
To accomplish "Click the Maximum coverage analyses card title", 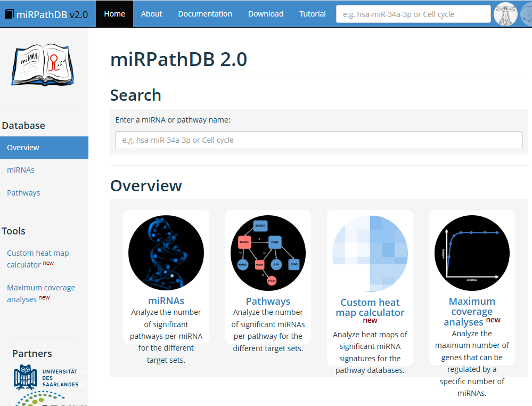I will coord(471,312).
